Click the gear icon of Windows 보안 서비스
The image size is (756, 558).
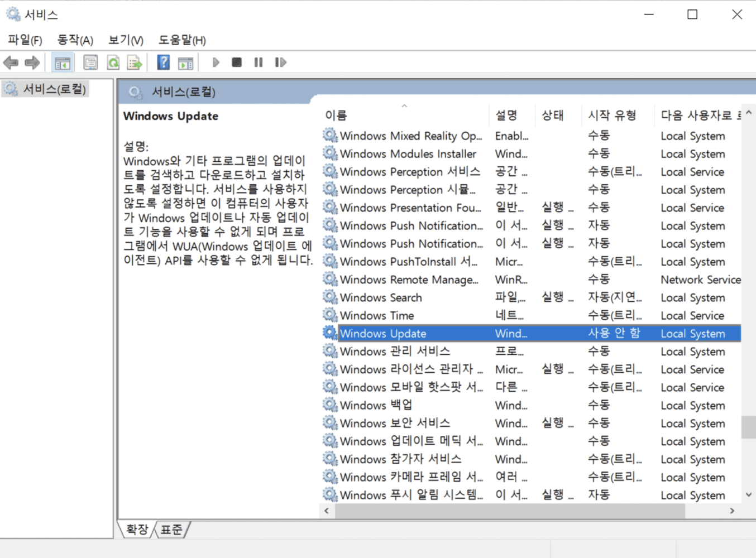tap(330, 423)
